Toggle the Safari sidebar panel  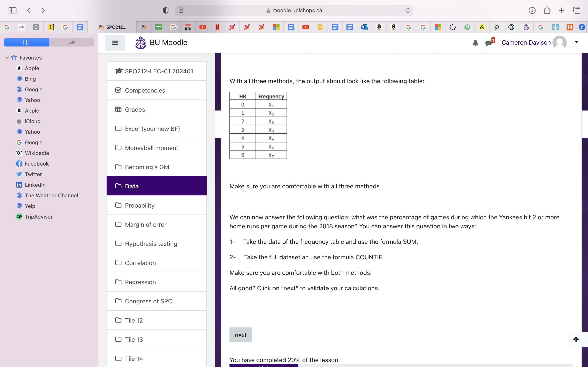click(12, 10)
